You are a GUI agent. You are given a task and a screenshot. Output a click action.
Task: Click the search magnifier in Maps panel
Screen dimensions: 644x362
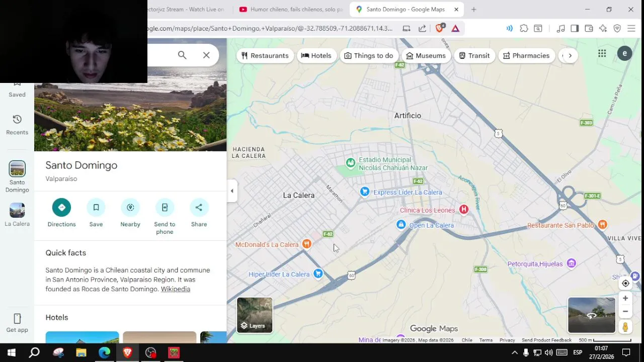coord(182,55)
